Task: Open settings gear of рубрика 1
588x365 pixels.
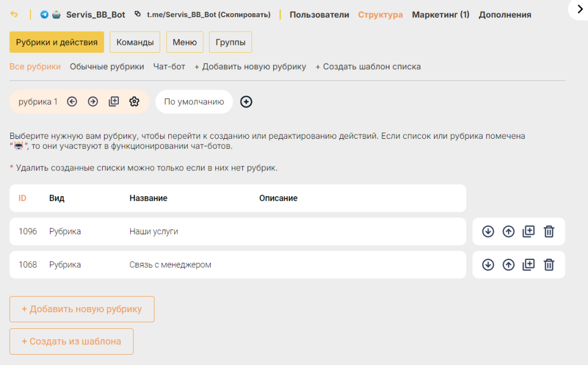Action: pyautogui.click(x=134, y=102)
